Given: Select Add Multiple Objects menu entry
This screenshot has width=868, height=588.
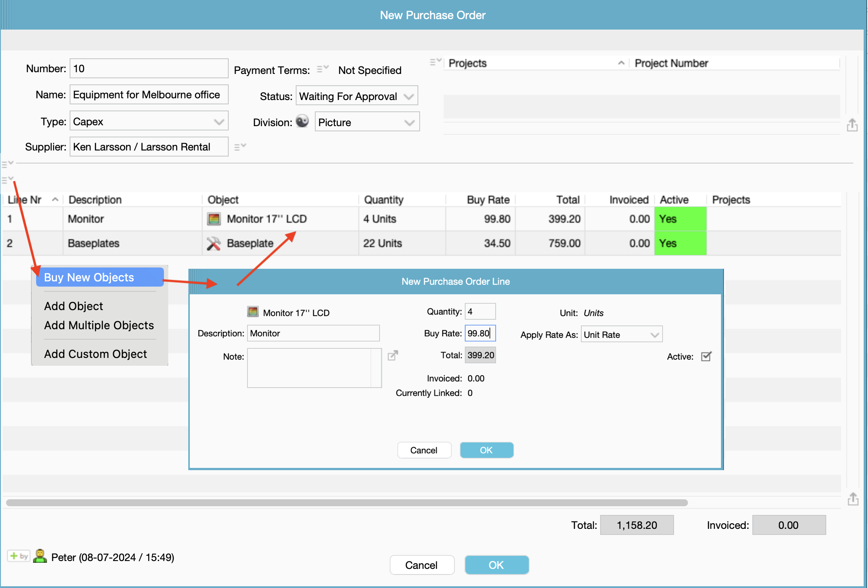Looking at the screenshot, I should (x=99, y=325).
